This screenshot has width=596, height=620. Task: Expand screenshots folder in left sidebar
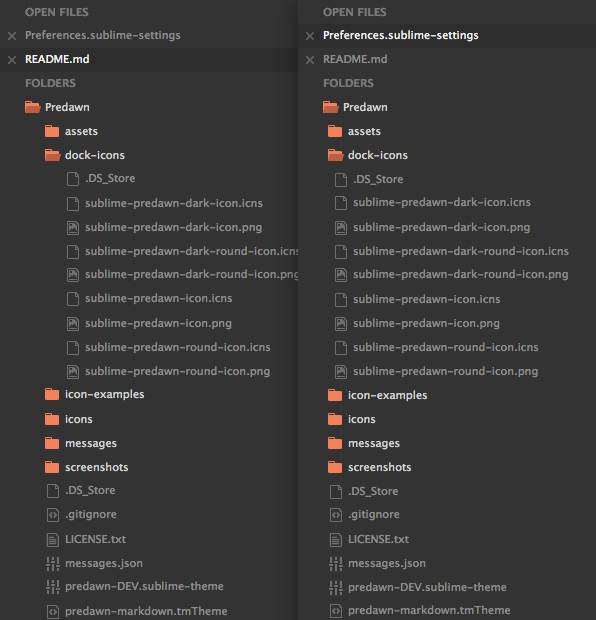coord(52,467)
